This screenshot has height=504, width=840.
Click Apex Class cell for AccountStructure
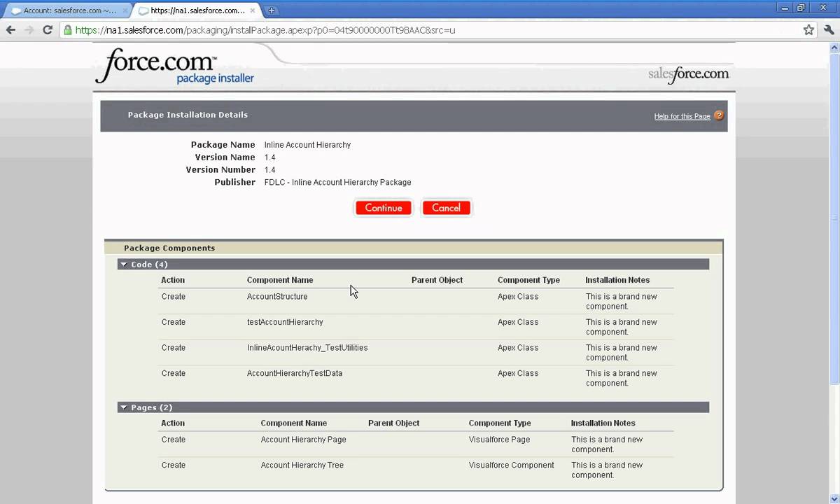[x=518, y=297]
